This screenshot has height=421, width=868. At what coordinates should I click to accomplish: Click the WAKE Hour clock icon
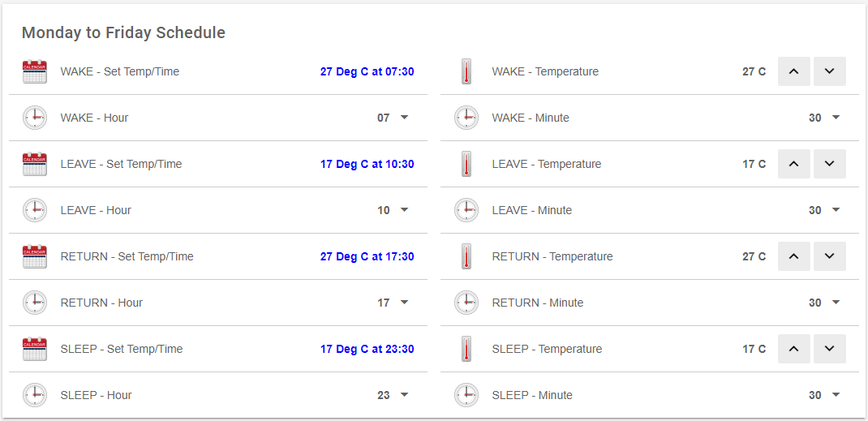click(x=35, y=118)
